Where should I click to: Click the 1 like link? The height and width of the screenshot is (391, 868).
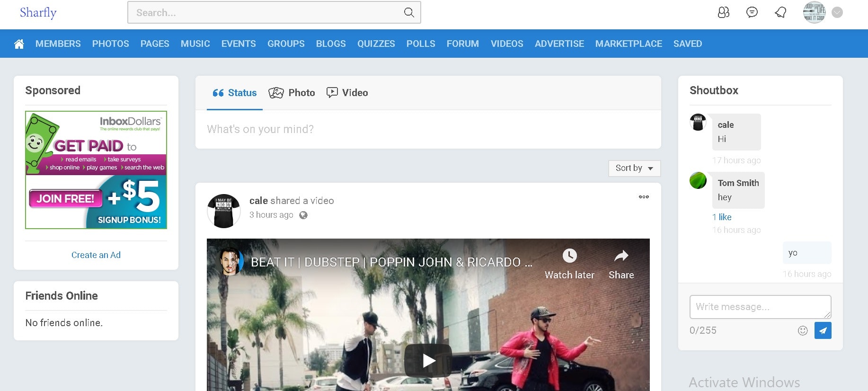click(x=722, y=217)
